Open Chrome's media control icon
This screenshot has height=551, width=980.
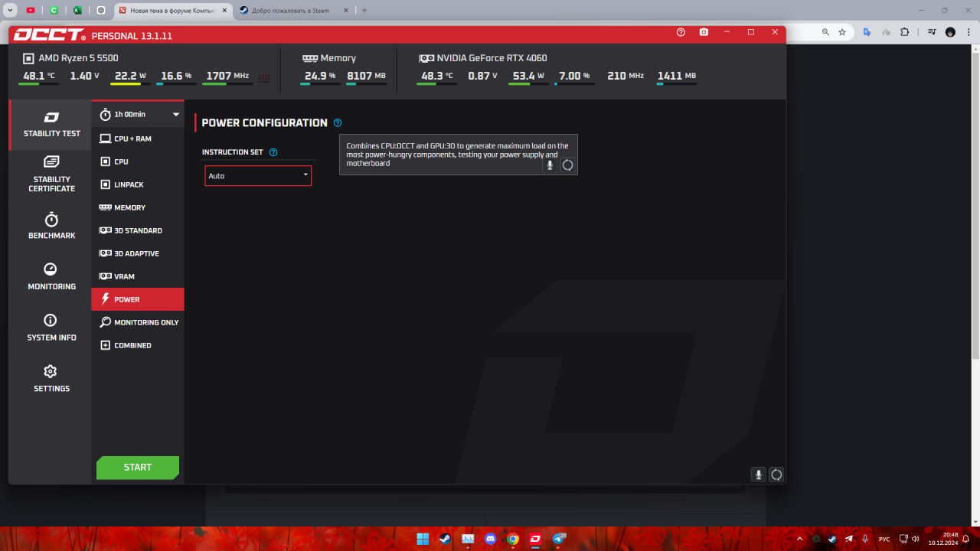[931, 32]
